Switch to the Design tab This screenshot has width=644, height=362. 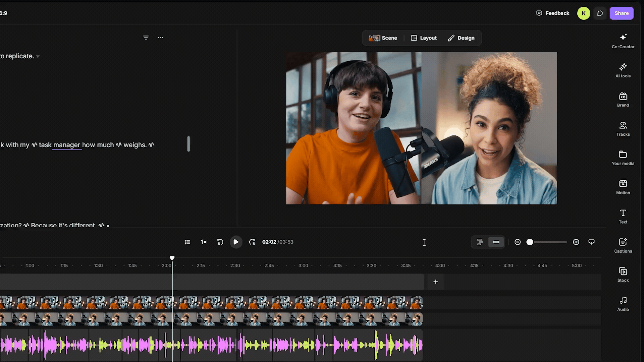(461, 38)
